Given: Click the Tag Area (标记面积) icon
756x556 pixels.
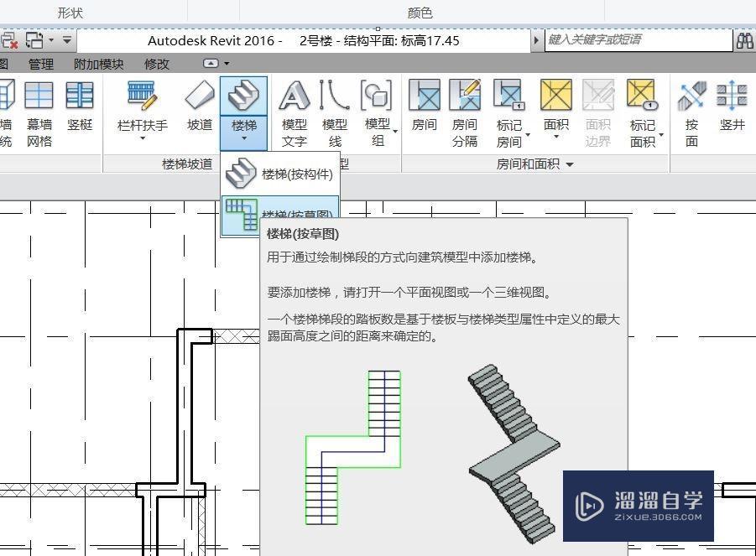Looking at the screenshot, I should (x=642, y=95).
